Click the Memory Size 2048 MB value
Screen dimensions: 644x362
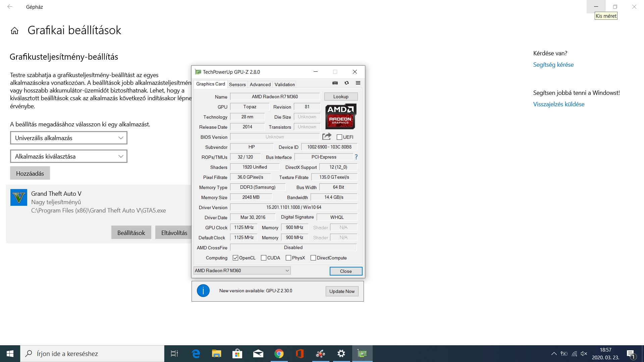tap(251, 197)
